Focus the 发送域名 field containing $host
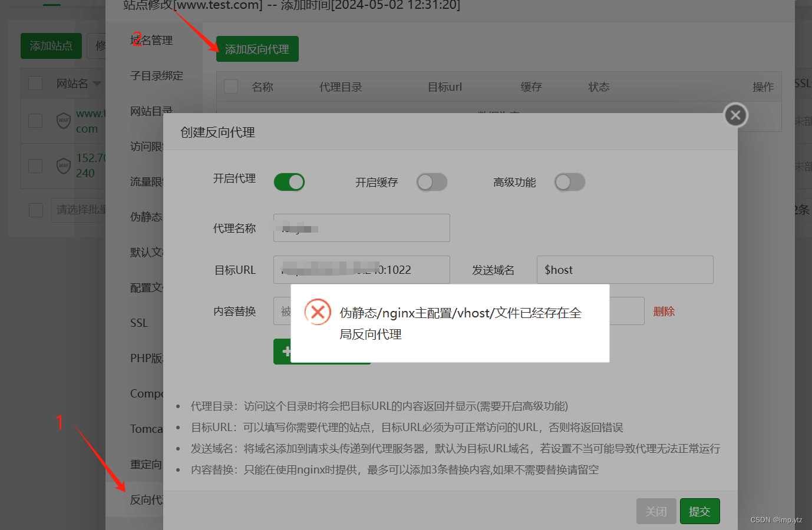This screenshot has height=530, width=812. click(x=625, y=270)
